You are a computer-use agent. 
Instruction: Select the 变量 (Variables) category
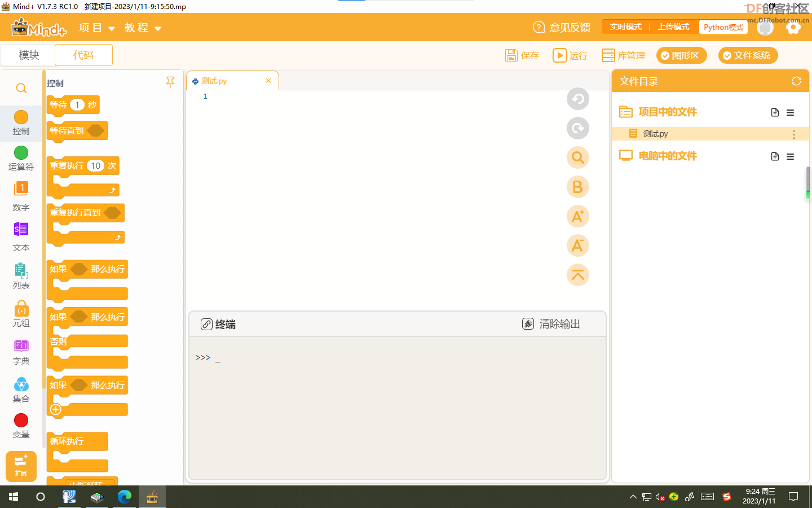21,426
